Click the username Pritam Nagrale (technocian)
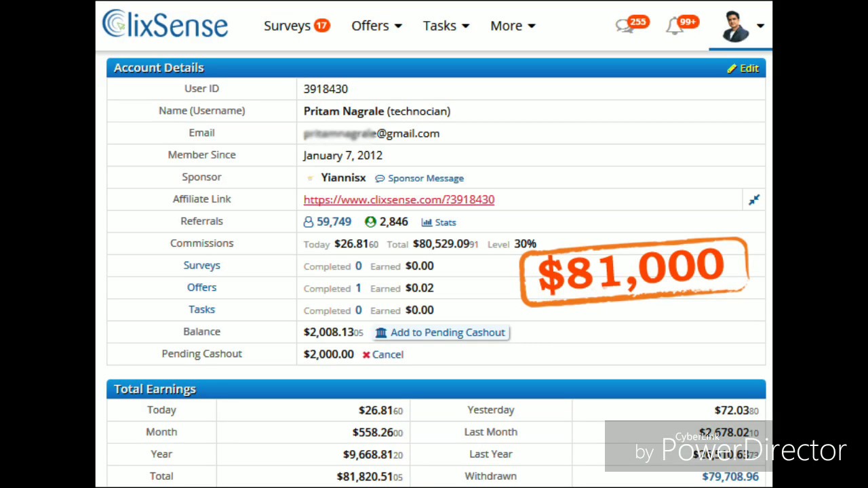This screenshot has width=868, height=488. 377,111
